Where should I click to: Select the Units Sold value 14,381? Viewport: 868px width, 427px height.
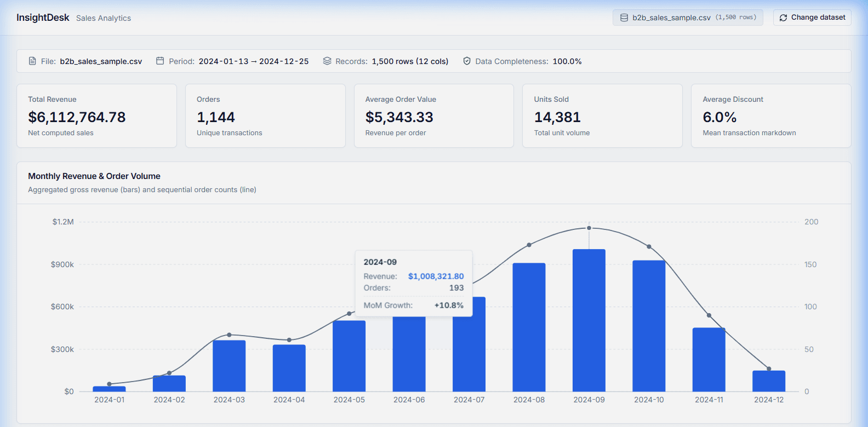pos(557,117)
